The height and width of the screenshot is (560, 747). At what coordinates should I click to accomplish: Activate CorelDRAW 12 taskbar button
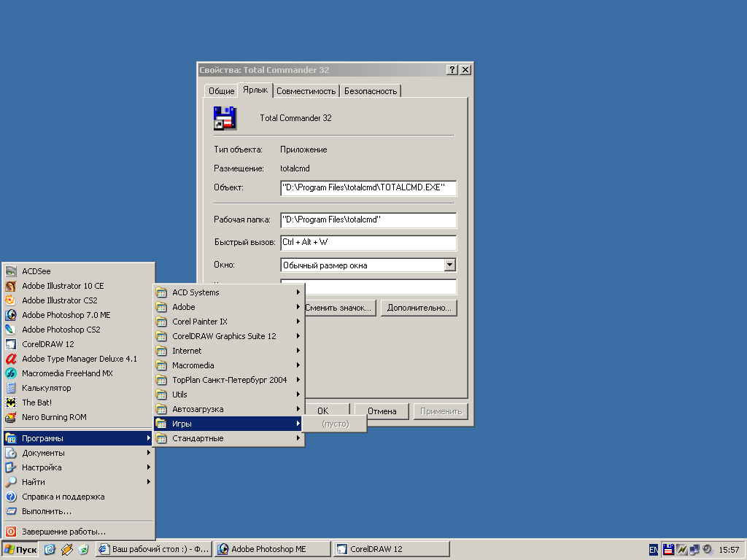pos(391,550)
